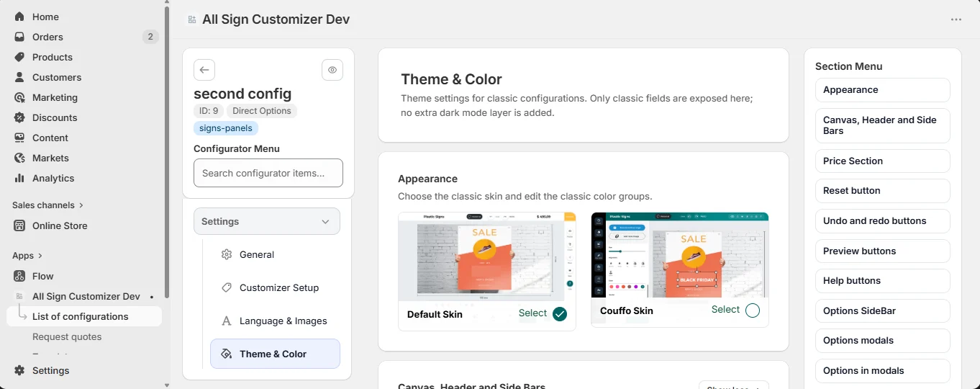This screenshot has height=389, width=980.
Task: Click the search configurator items field
Action: tap(268, 173)
